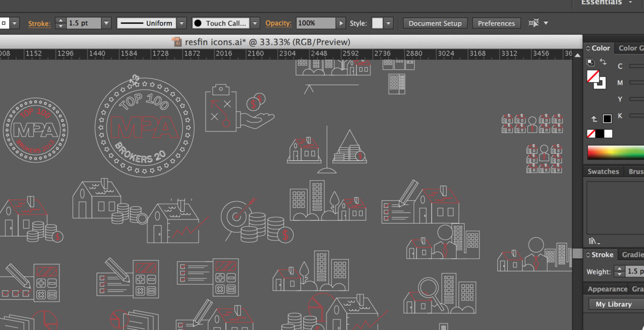
Task: Open the opacity slider arrow
Action: coord(341,23)
